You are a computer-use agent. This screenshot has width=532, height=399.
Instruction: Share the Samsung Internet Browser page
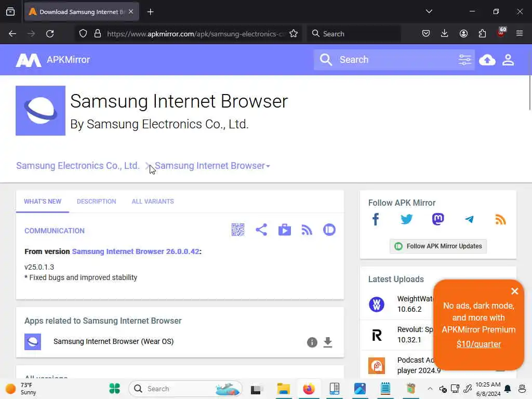(261, 230)
